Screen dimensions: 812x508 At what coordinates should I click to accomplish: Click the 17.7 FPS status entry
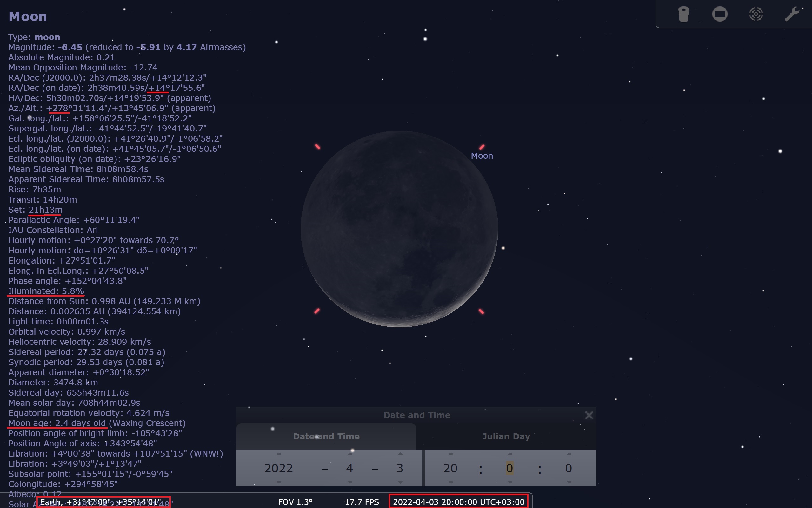point(362,502)
